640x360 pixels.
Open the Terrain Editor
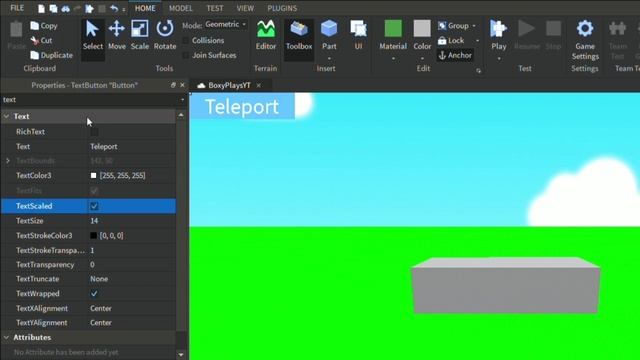[x=266, y=36]
